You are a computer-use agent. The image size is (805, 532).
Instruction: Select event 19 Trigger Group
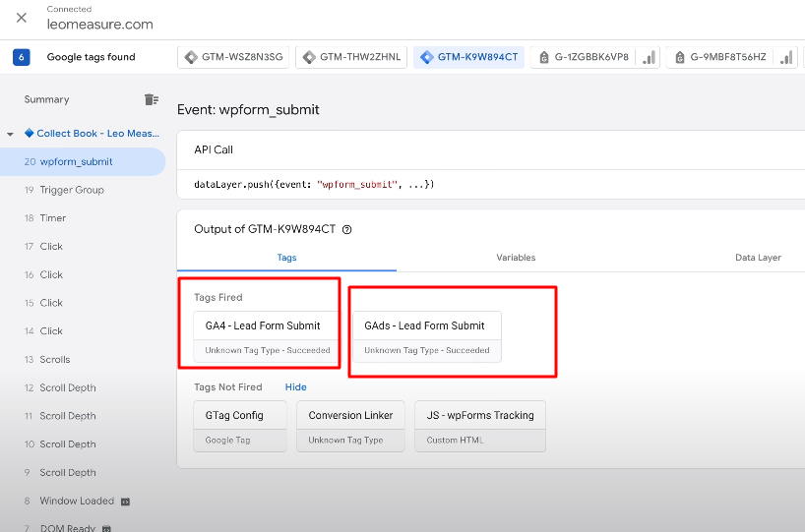click(x=82, y=190)
